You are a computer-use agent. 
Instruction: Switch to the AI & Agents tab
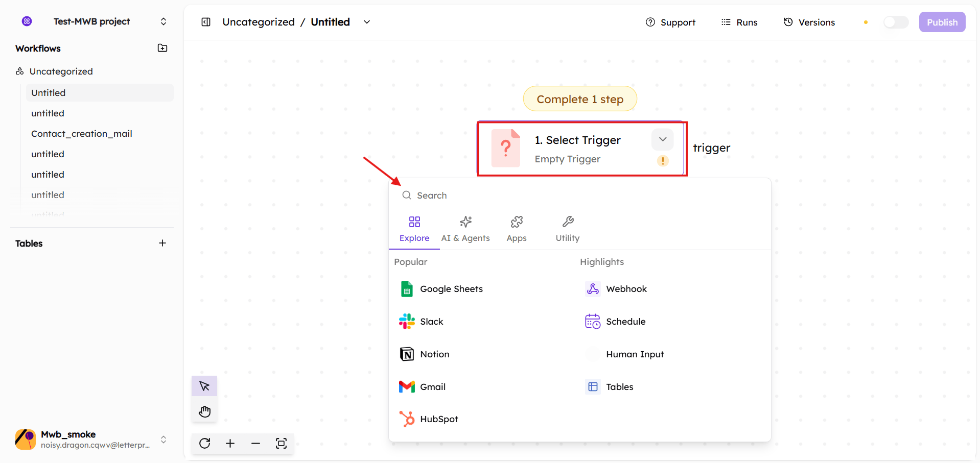click(x=465, y=229)
